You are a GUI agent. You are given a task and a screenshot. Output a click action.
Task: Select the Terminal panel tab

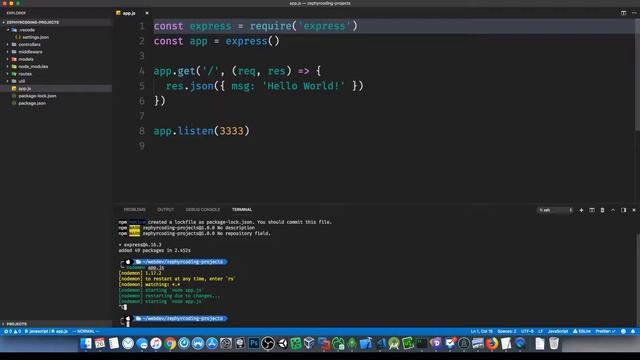[242, 210]
